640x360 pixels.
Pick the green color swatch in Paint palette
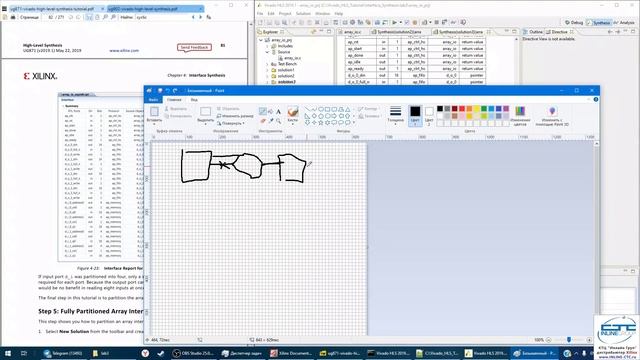pyautogui.click(x=484, y=109)
